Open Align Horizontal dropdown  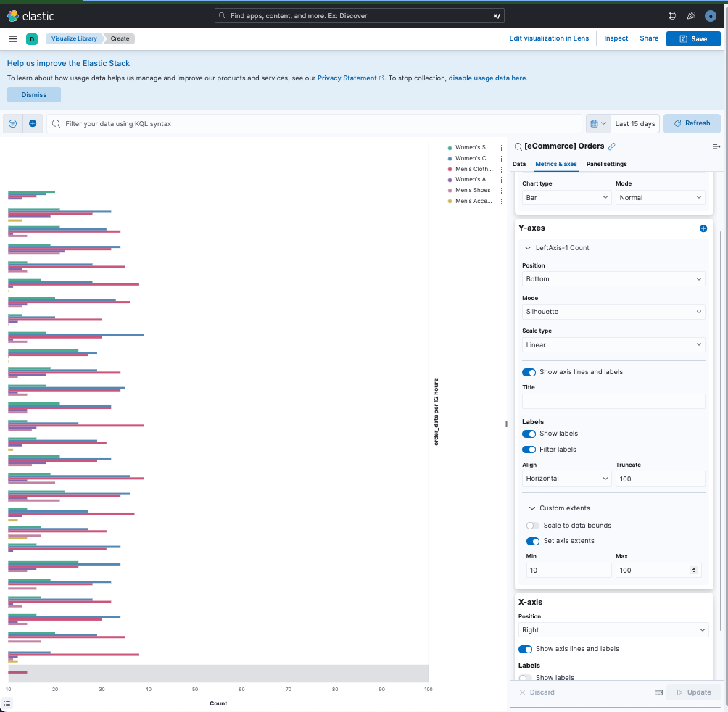pos(566,479)
